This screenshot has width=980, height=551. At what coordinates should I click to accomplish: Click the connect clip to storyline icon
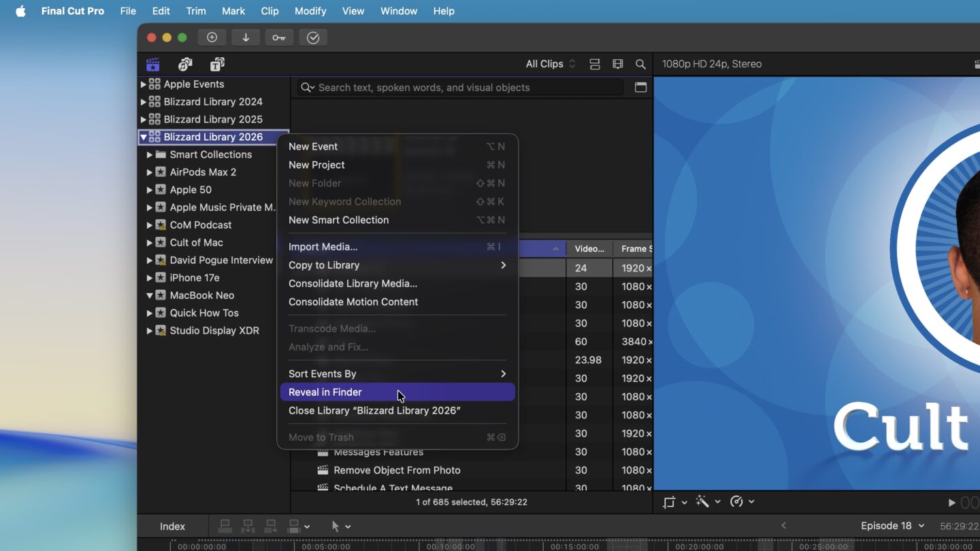click(x=225, y=527)
